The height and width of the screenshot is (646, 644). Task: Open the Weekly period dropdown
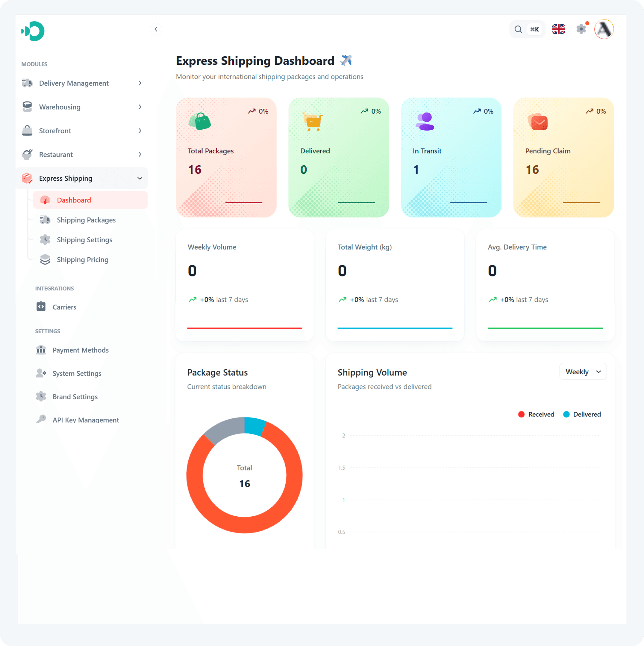coord(583,371)
